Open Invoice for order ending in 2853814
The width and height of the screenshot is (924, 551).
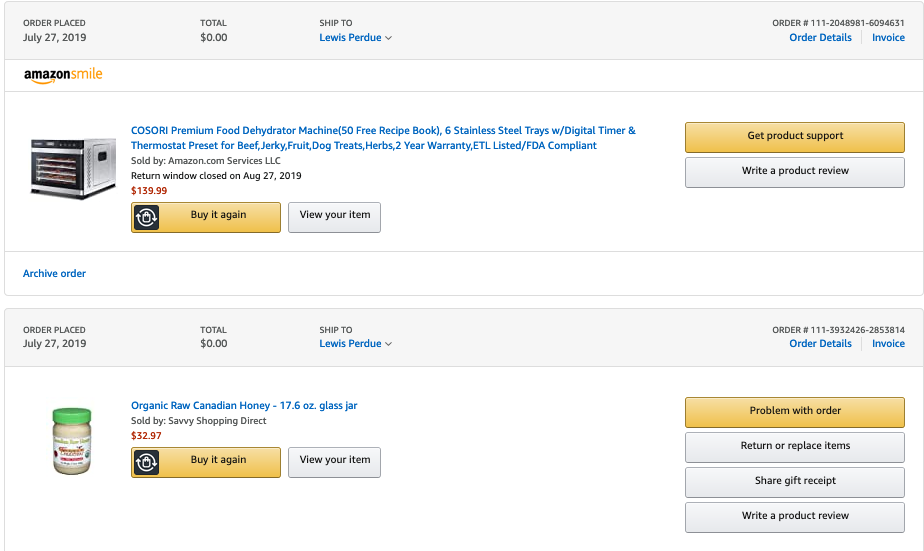[x=888, y=344]
